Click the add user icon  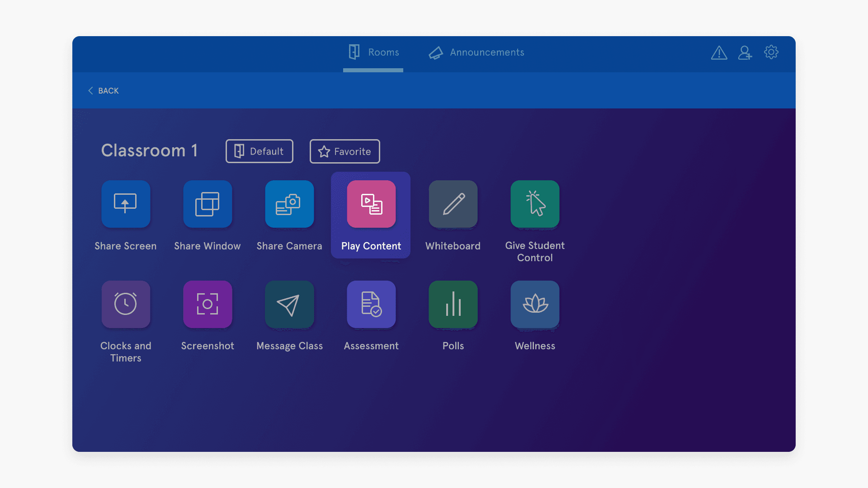pos(745,52)
